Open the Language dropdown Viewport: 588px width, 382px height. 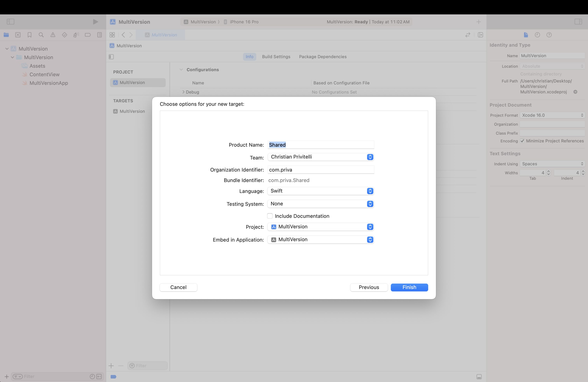[x=321, y=191]
